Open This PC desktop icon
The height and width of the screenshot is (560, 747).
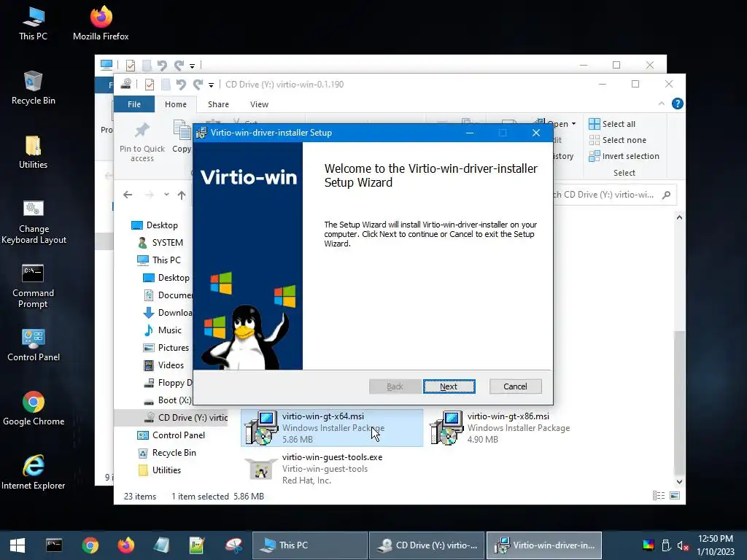pos(33,23)
